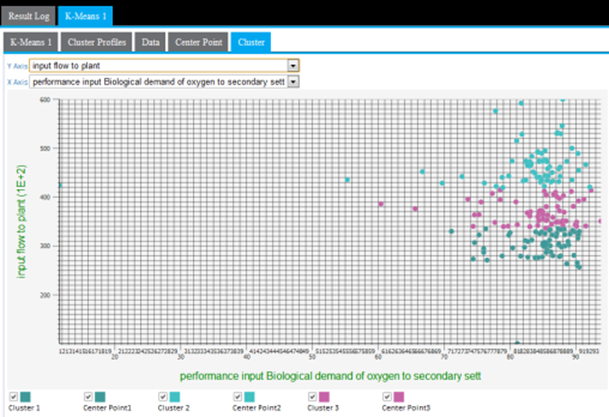Toggle the Cluster 2 checkbox
The height and width of the screenshot is (417, 609).
pyautogui.click(x=163, y=396)
